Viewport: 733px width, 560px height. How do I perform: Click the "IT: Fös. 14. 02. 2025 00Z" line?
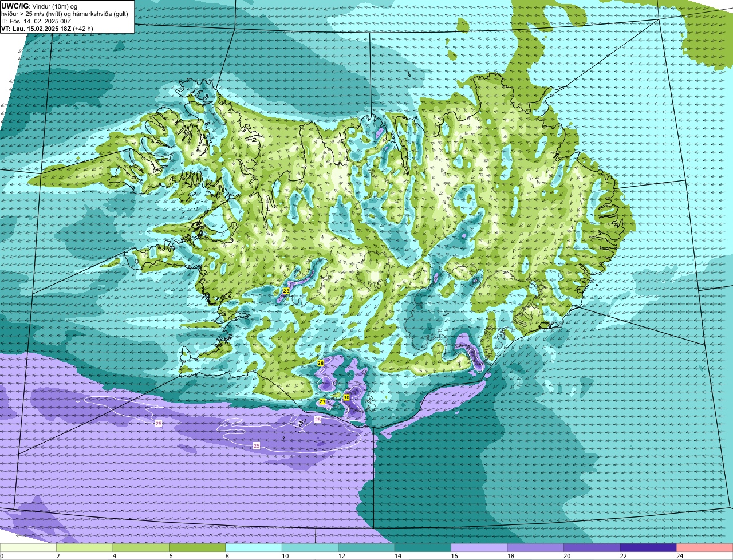click(x=36, y=21)
